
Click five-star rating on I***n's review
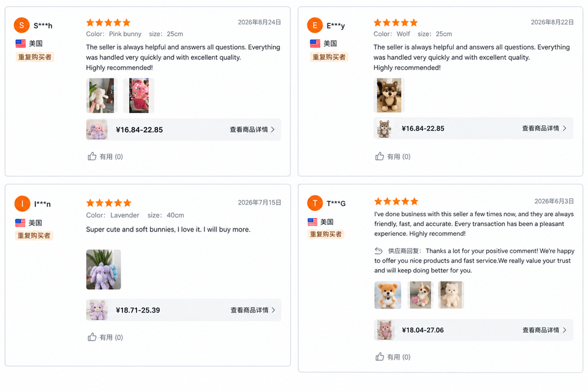(109, 203)
